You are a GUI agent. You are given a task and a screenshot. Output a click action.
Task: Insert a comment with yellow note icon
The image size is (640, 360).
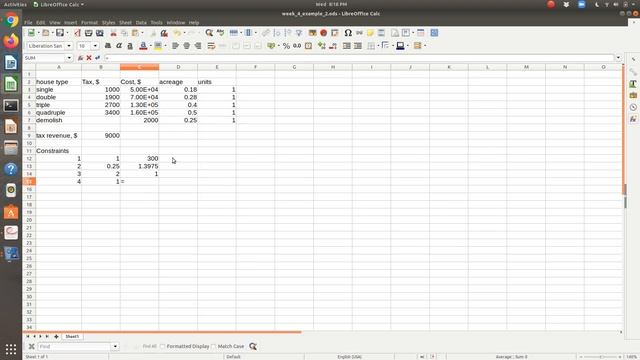[370, 33]
